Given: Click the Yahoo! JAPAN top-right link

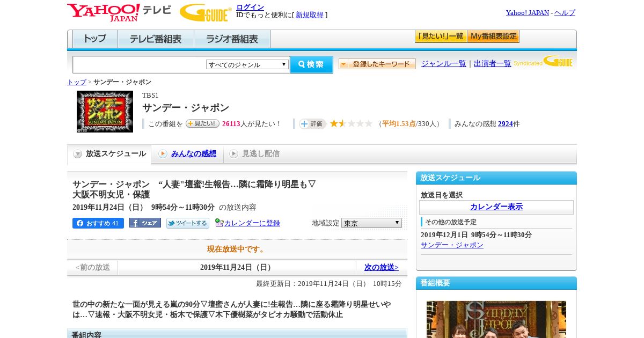Looking at the screenshot, I should pos(528,12).
